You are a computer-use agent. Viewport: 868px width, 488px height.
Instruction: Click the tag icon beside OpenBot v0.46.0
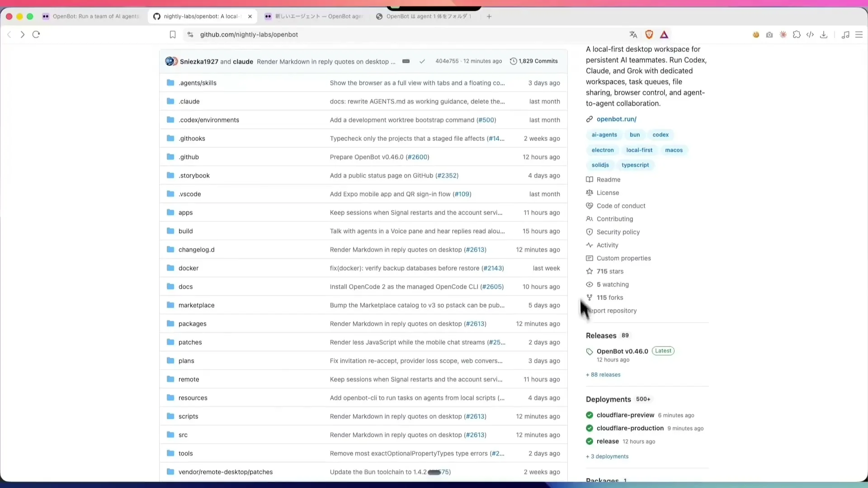pos(589,352)
